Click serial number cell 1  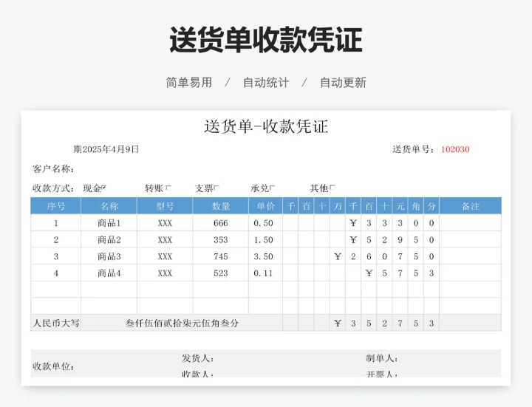point(55,223)
